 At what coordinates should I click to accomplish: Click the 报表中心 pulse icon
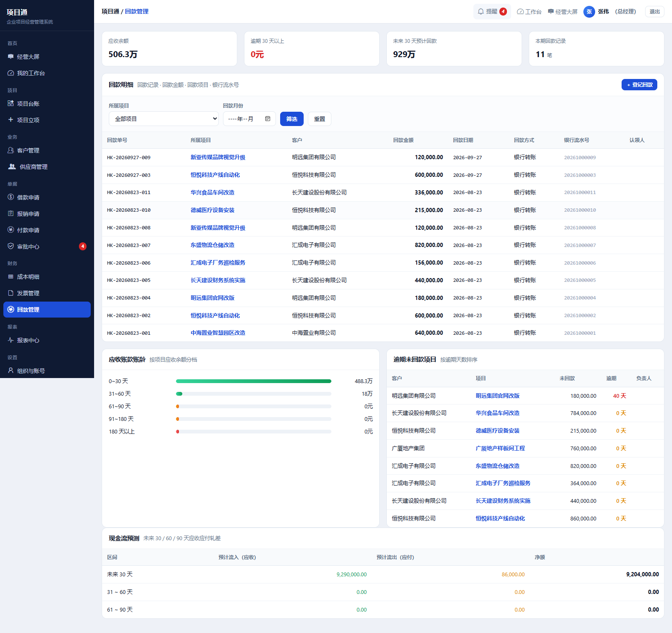[x=11, y=340]
